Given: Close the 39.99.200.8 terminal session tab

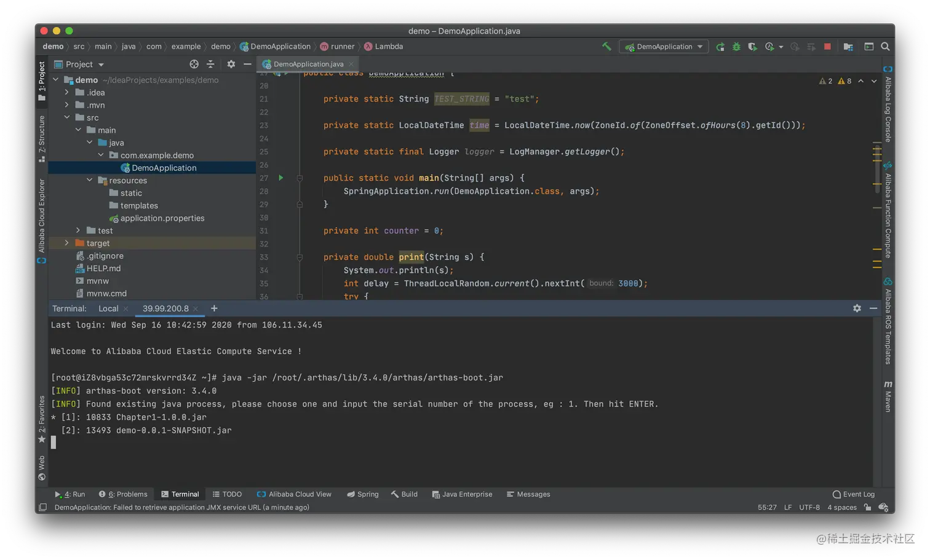Looking at the screenshot, I should 196,309.
